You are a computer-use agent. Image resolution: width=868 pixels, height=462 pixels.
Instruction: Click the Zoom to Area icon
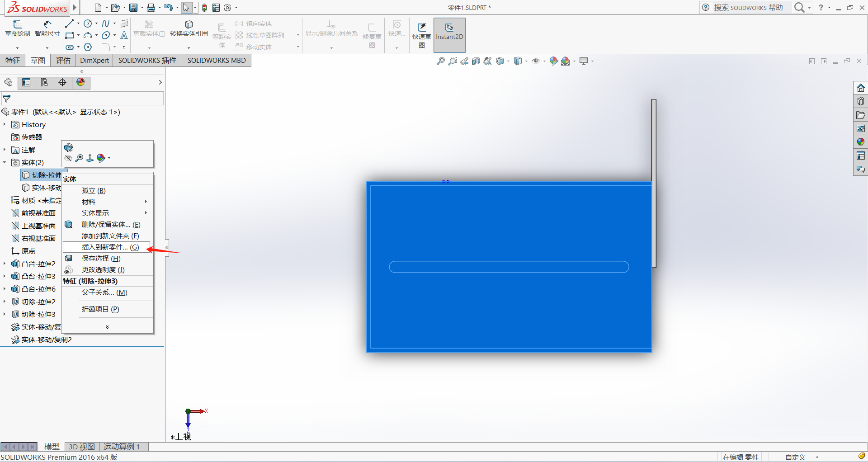(x=453, y=61)
